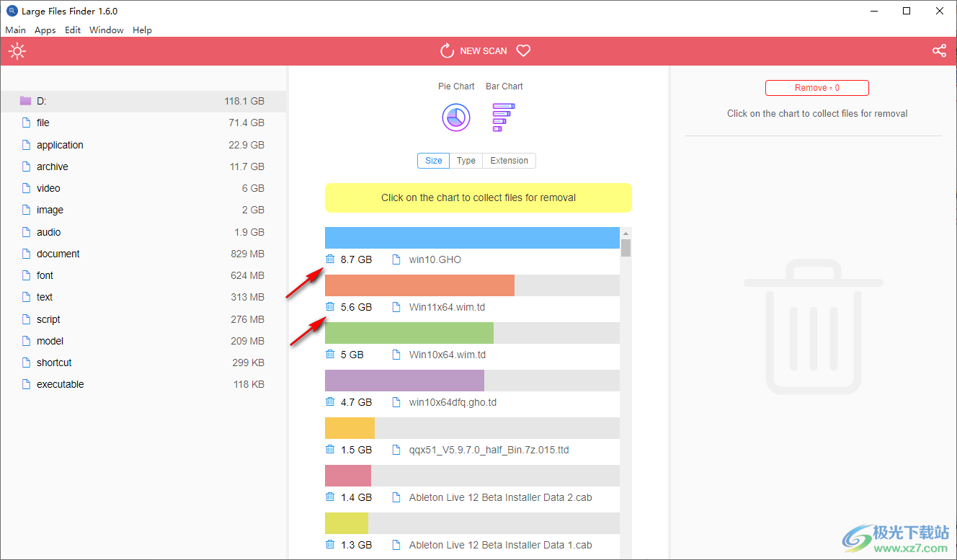957x560 pixels.
Task: Switch to the Pie Chart view icon
Action: pyautogui.click(x=456, y=117)
